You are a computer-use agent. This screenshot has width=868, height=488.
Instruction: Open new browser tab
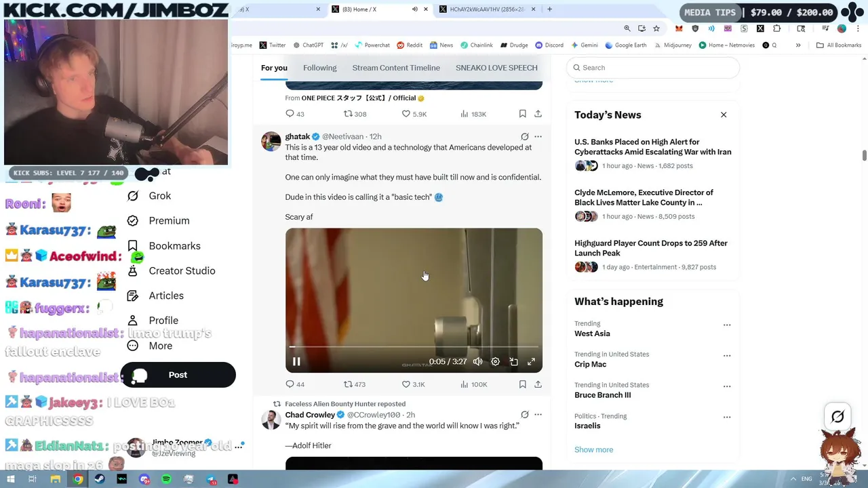[x=549, y=9]
